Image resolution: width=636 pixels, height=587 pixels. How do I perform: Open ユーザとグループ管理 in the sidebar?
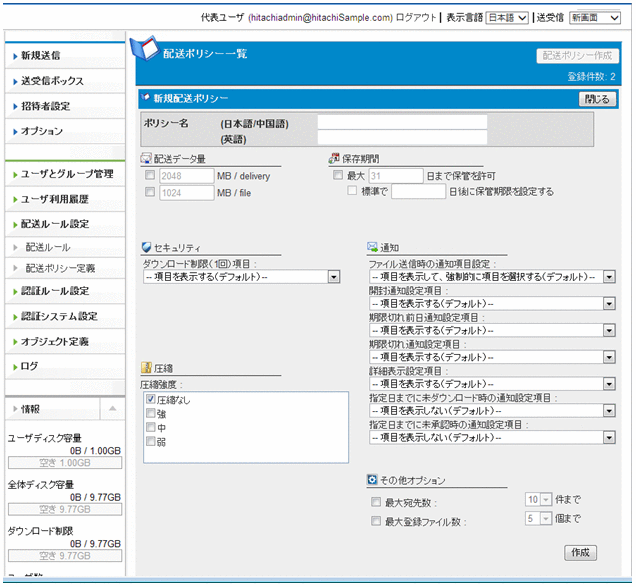(67, 174)
